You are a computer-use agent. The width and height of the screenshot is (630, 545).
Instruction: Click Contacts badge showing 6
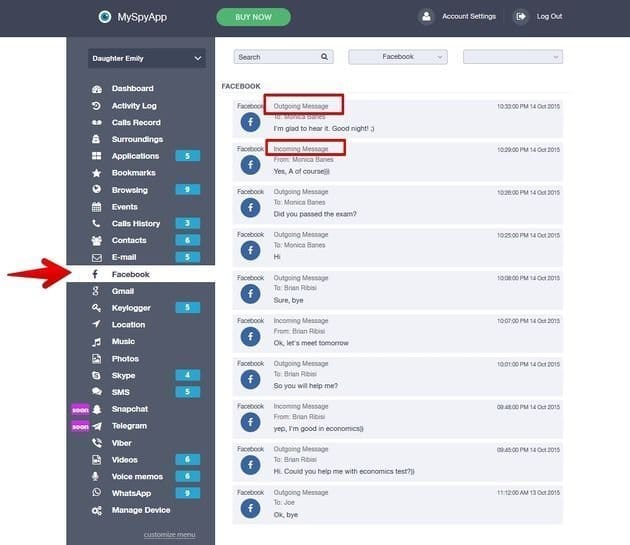188,240
